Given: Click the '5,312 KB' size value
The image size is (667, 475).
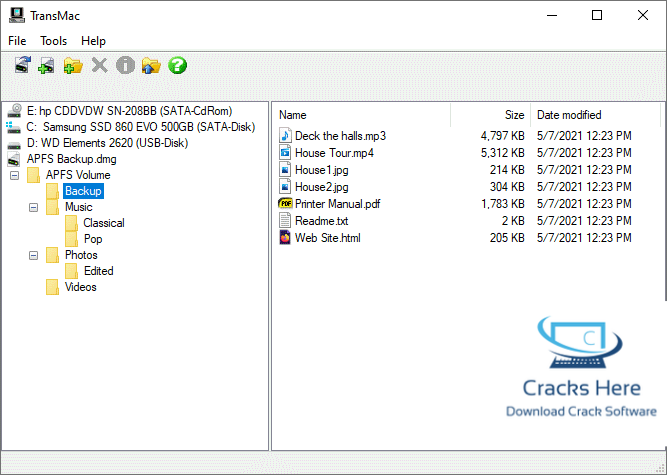Looking at the screenshot, I should (x=502, y=153).
